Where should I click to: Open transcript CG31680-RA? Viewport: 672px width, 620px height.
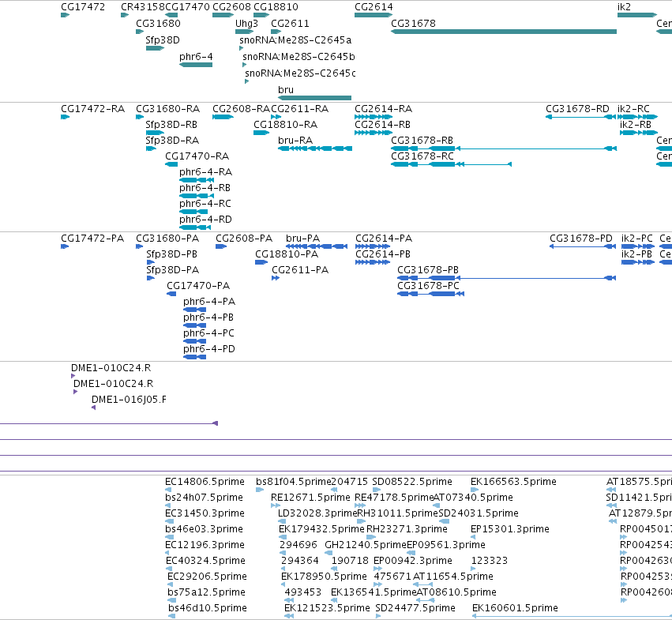(x=167, y=109)
